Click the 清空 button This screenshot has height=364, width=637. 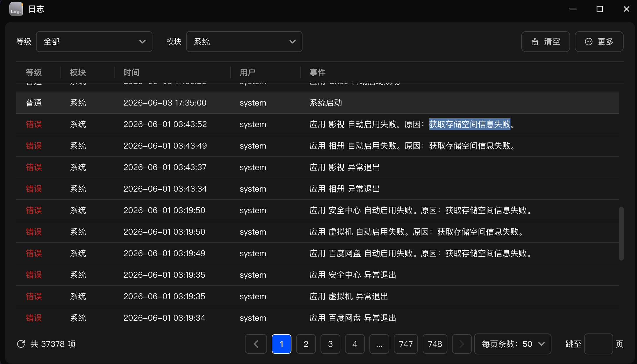point(546,42)
